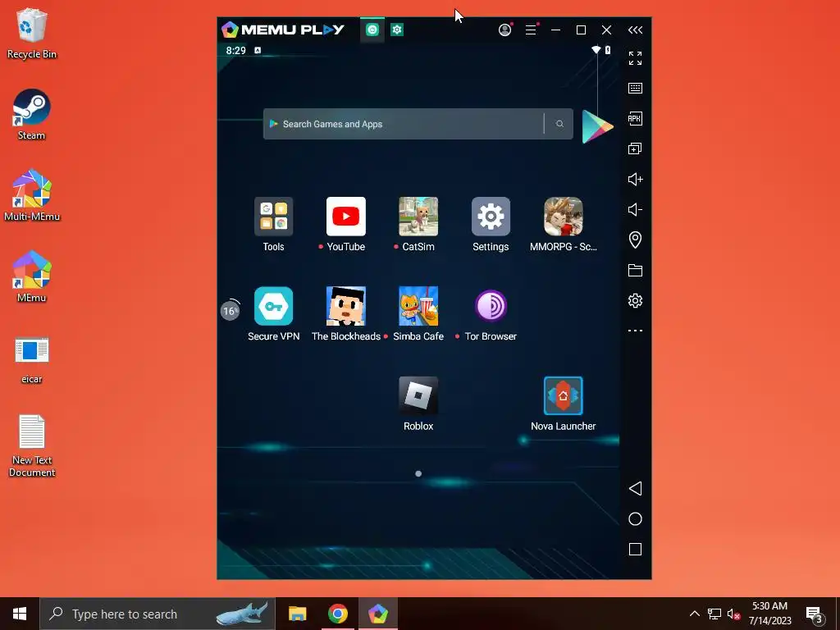Tap the Android Back button
The image size is (840, 630).
635,488
